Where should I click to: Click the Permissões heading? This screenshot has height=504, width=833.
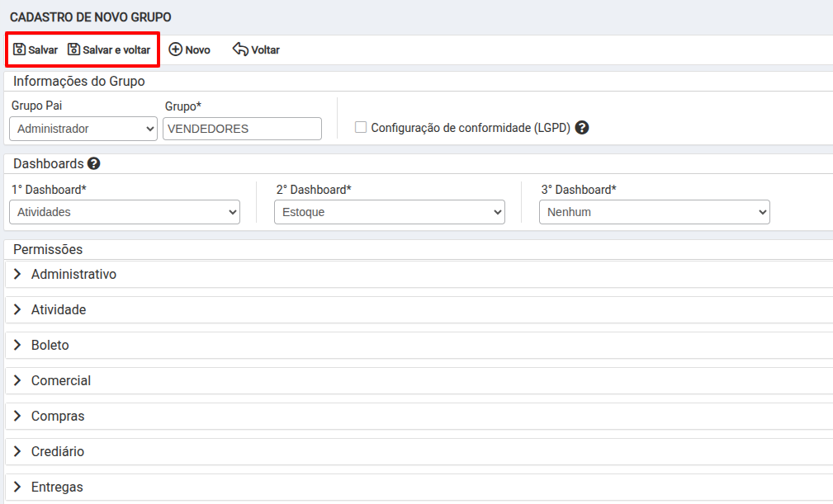click(x=48, y=249)
